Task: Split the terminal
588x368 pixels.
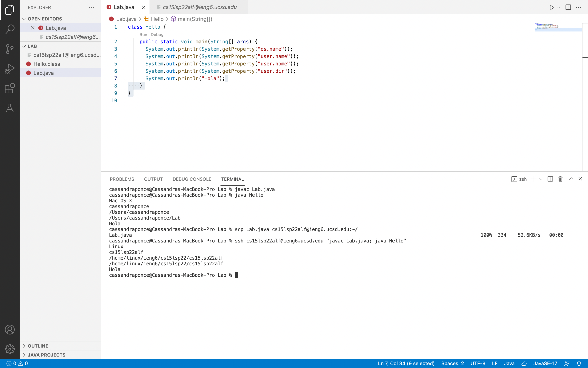Action: point(550,179)
